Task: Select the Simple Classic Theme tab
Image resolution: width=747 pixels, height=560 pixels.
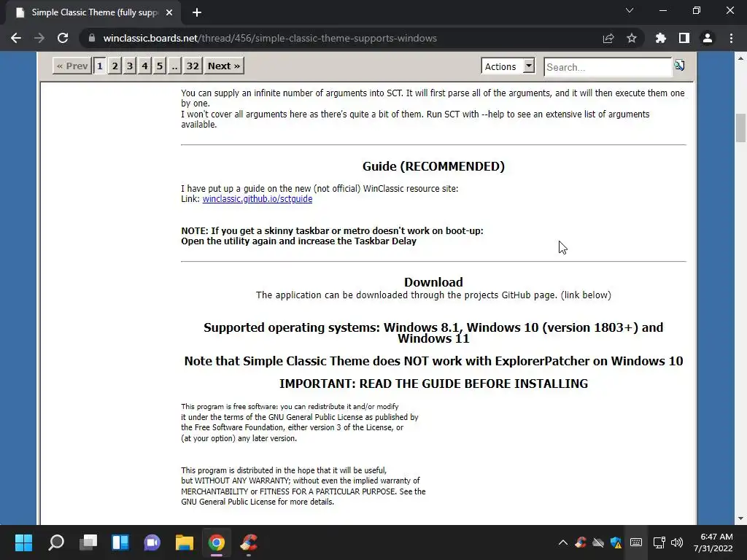Action: [x=93, y=13]
